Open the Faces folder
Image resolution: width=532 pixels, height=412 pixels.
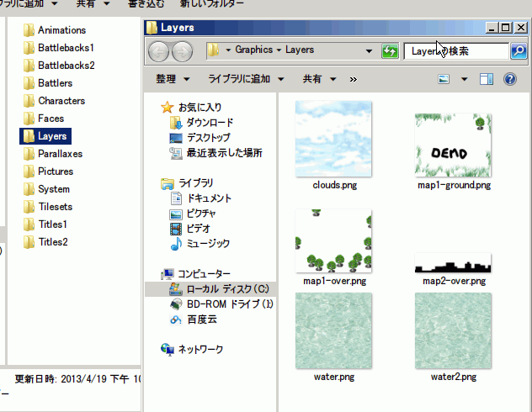[x=44, y=119]
